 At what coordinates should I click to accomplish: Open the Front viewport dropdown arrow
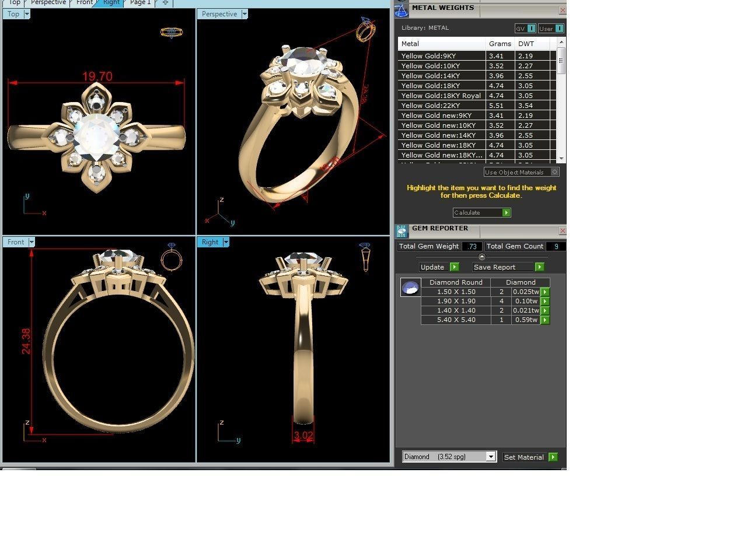click(32, 242)
